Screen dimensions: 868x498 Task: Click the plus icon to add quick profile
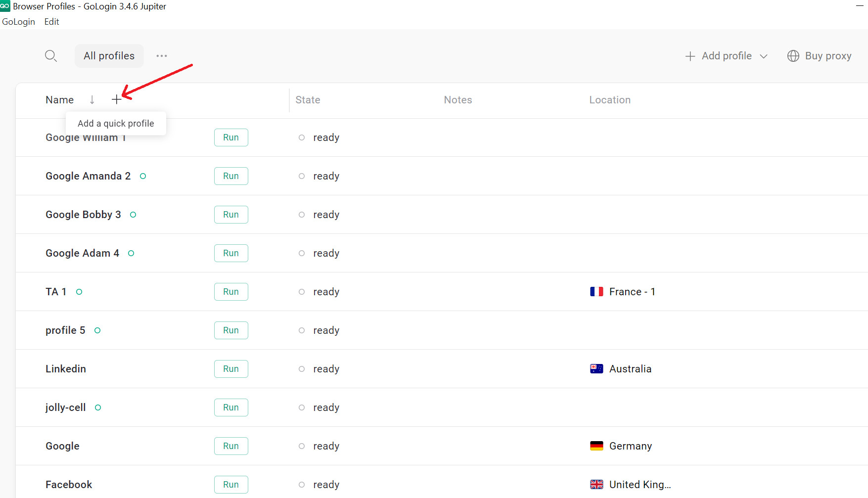tap(116, 99)
